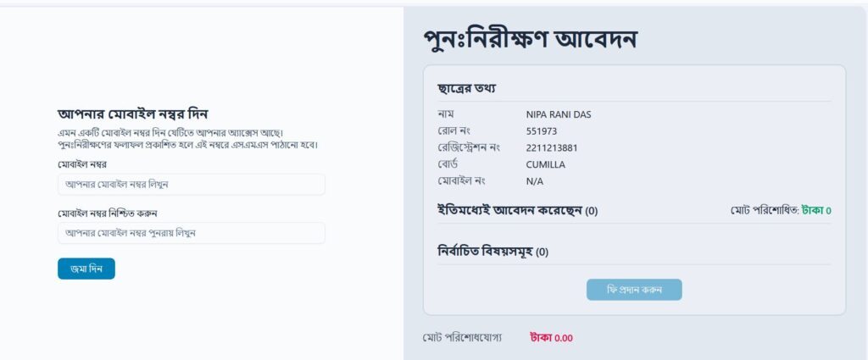The width and height of the screenshot is (868, 360).
Task: Select the পুনঃনিরীক্ষণ আবেদন page heading
Action: tap(531, 39)
